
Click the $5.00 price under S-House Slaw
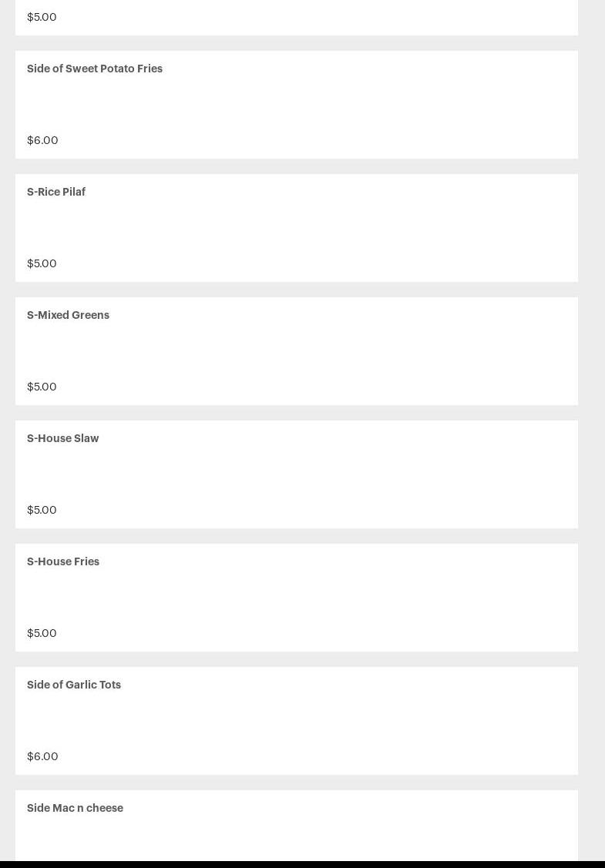click(42, 510)
